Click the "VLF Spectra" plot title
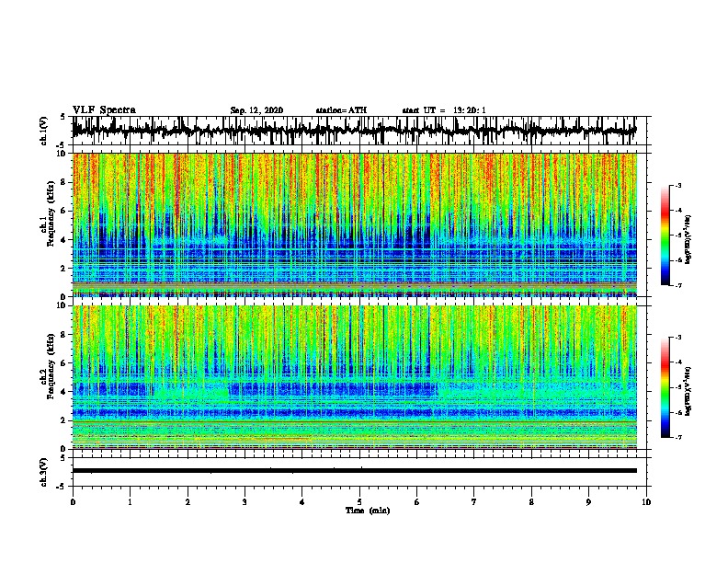This screenshot has height=563, width=728. (104, 110)
